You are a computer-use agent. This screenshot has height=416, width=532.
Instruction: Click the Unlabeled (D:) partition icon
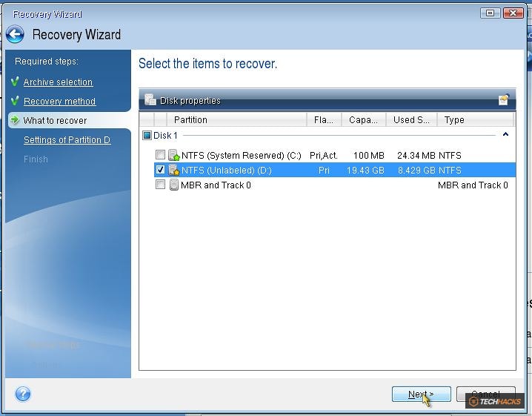173,170
